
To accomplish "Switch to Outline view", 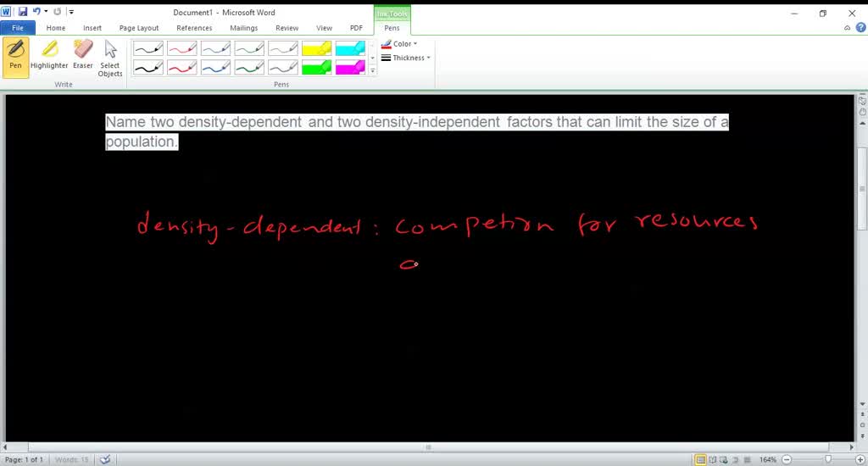I will (x=736, y=459).
